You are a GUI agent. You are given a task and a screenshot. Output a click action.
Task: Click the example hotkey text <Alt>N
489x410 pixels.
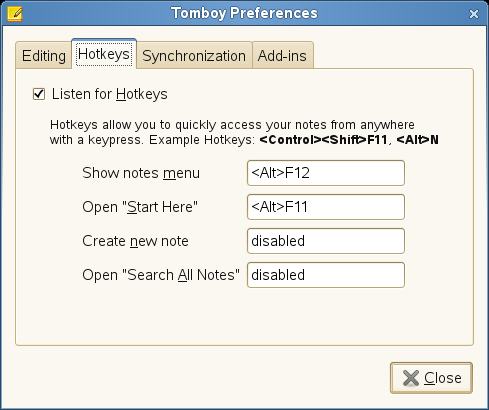click(418, 140)
